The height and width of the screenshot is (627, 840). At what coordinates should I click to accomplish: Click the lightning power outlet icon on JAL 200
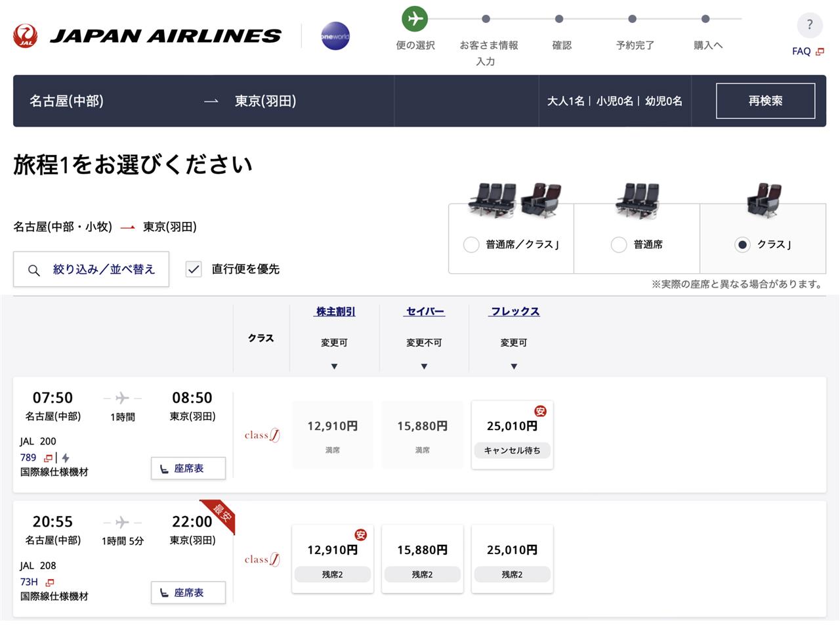[66, 458]
